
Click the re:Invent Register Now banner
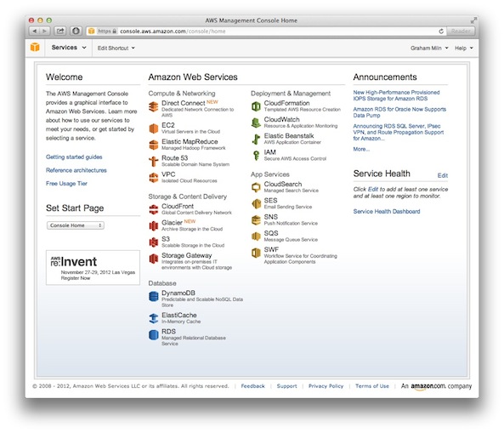93,268
